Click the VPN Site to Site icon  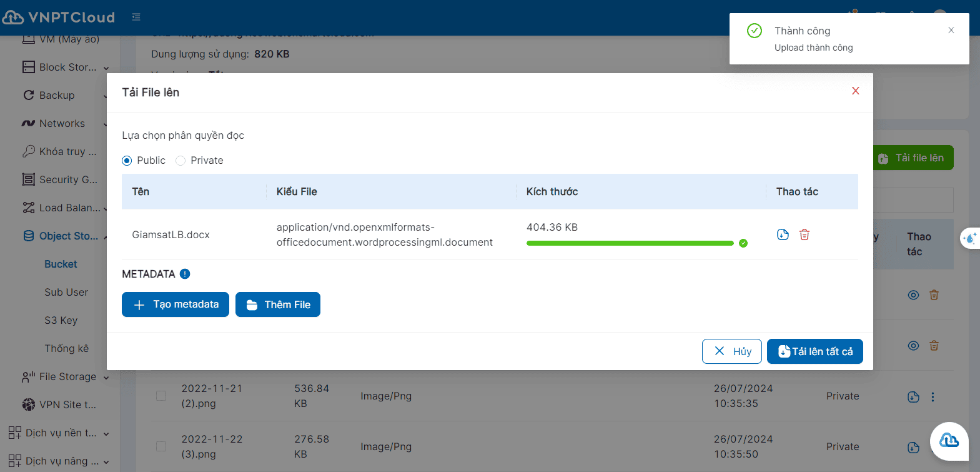29,404
